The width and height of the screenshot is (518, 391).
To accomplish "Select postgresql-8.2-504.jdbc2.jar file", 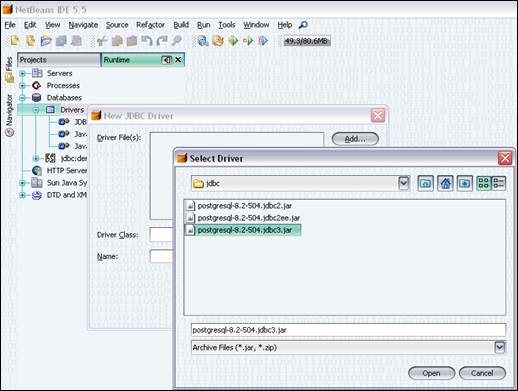I will tap(244, 206).
